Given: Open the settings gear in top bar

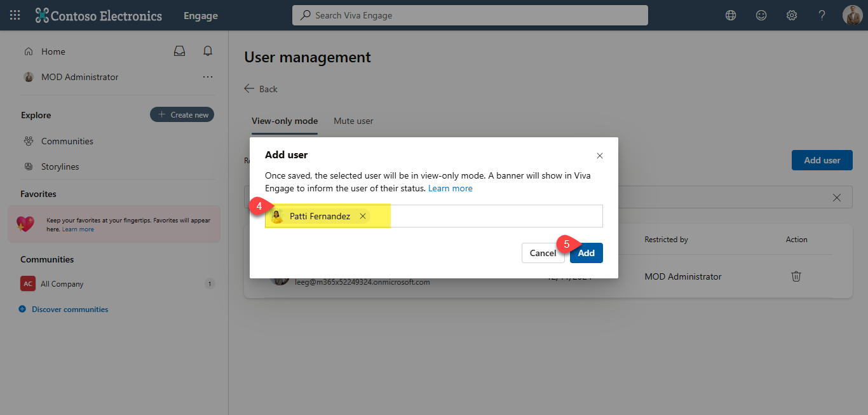Looking at the screenshot, I should pyautogui.click(x=791, y=15).
